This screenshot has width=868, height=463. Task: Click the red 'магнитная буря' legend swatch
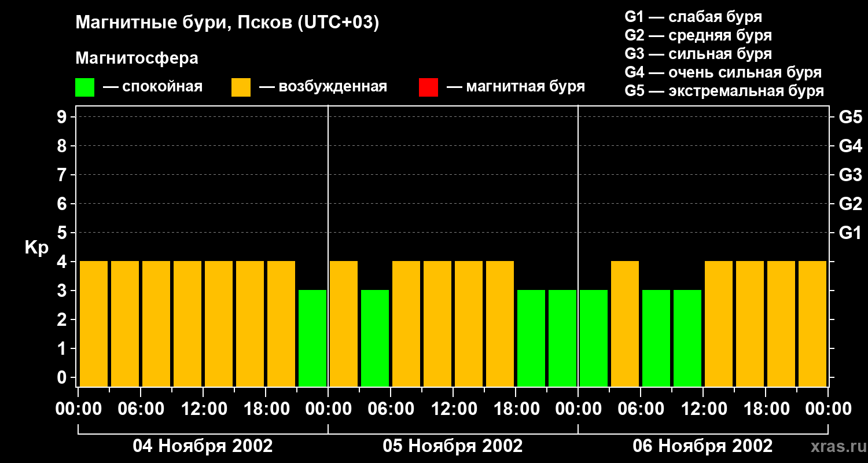[x=428, y=87]
